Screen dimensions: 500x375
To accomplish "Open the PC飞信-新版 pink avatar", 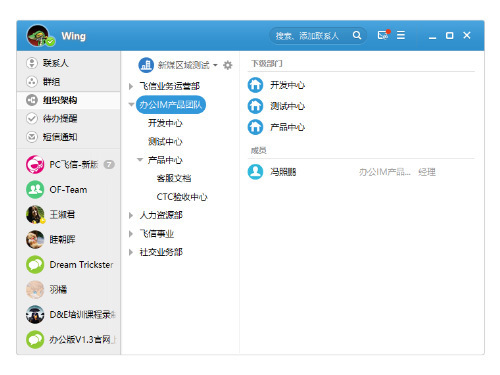I will click(x=35, y=164).
